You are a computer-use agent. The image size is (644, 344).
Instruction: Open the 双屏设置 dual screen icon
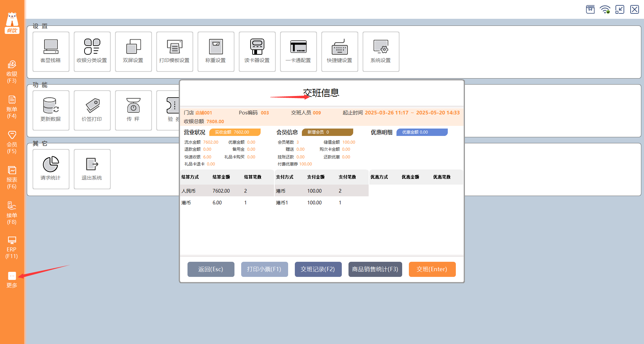pos(133,47)
